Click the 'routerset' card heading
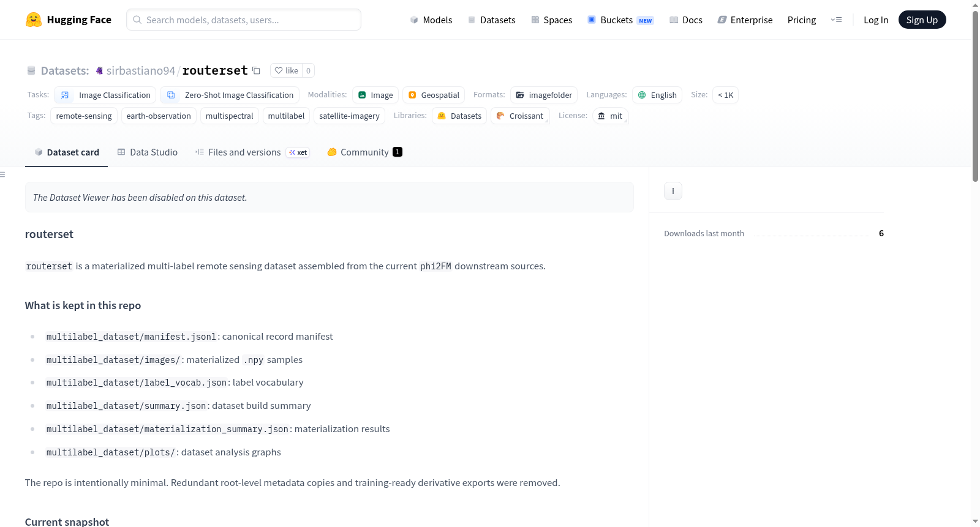This screenshot has width=980, height=527. 49,234
